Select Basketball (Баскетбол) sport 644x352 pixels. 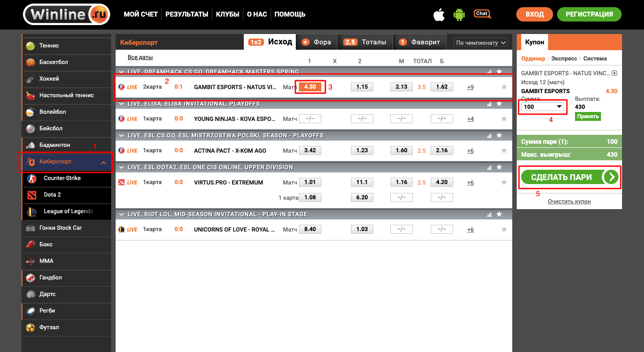[x=66, y=62]
